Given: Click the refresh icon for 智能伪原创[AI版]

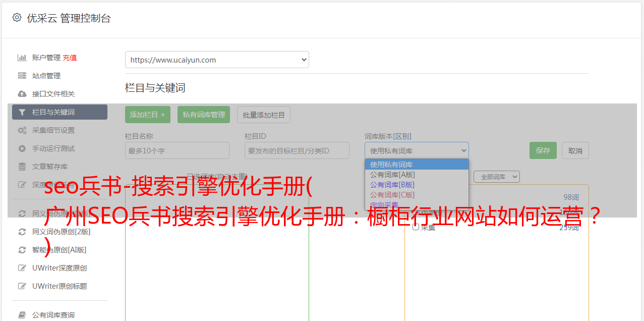Looking at the screenshot, I should [22, 250].
